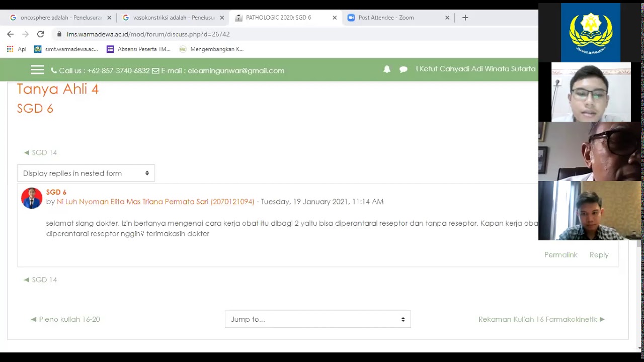Select Zoom video of man in checkered shirt
Image resolution: width=644 pixels, height=362 pixels.
click(x=590, y=211)
